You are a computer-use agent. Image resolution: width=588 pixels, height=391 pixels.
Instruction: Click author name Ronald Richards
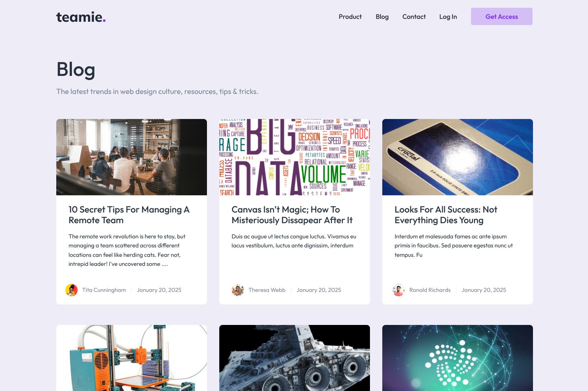point(430,290)
